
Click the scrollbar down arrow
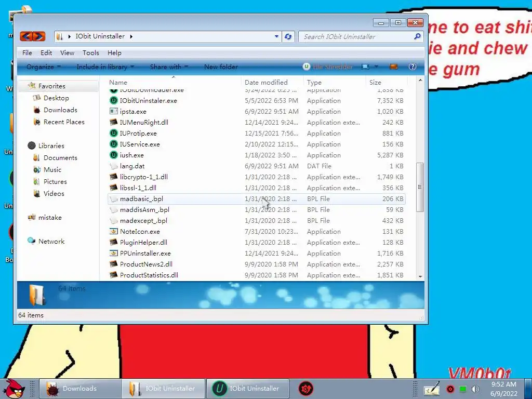(x=420, y=276)
